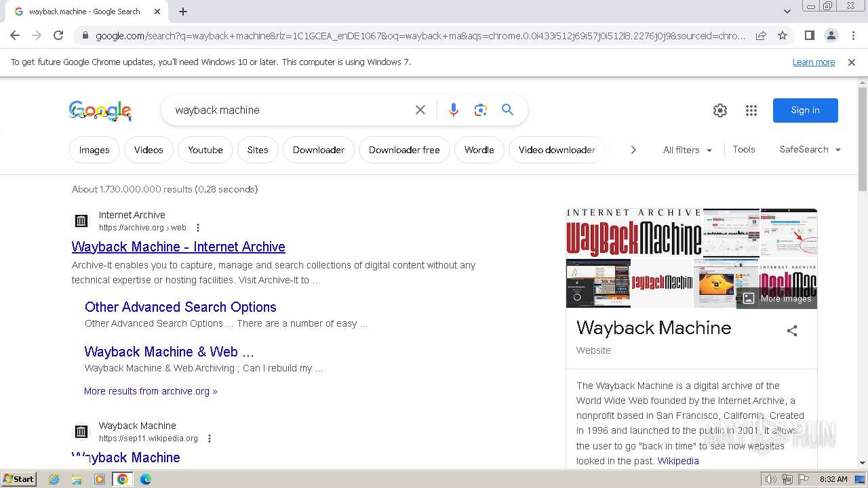Go back to the previous page
868x488 pixels.
pyautogui.click(x=15, y=35)
